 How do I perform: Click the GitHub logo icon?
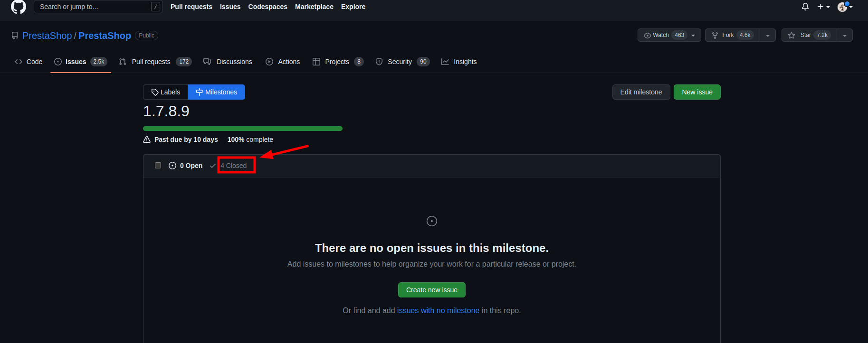tap(19, 7)
